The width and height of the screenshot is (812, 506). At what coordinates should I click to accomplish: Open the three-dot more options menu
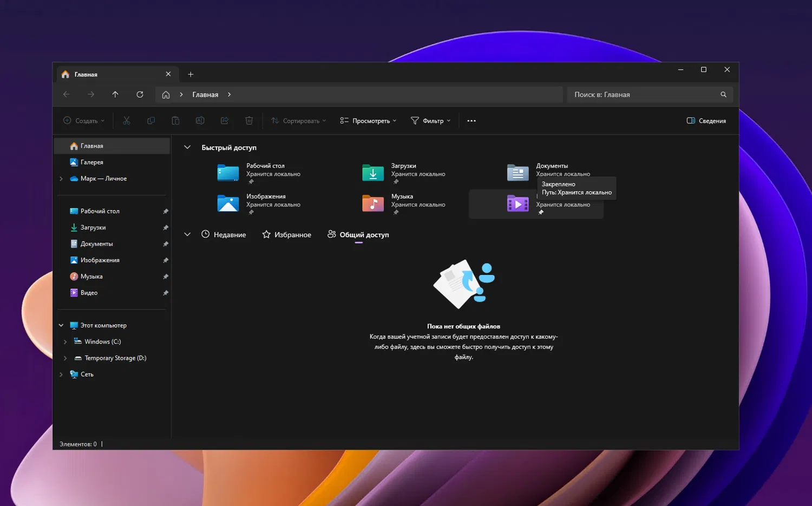[472, 121]
